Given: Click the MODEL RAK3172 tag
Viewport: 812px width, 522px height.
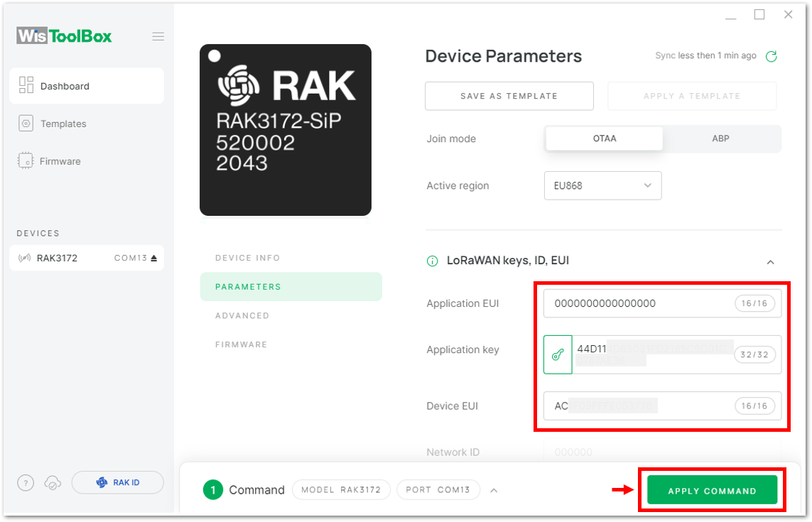Looking at the screenshot, I should click(341, 489).
